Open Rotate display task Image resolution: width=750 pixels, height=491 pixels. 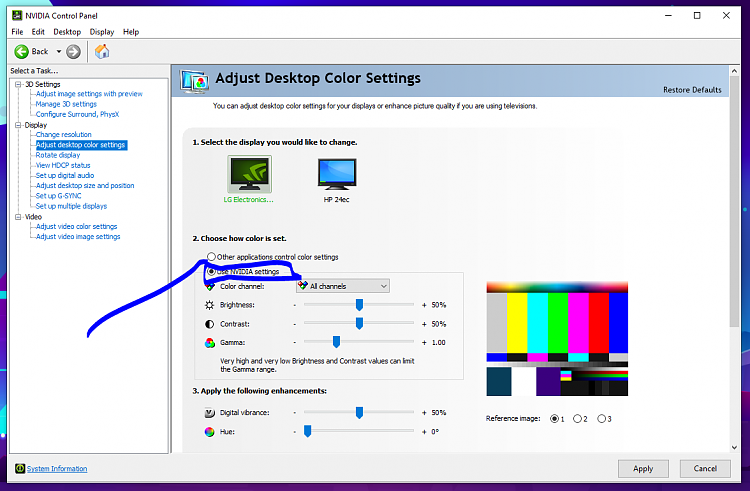coord(58,155)
